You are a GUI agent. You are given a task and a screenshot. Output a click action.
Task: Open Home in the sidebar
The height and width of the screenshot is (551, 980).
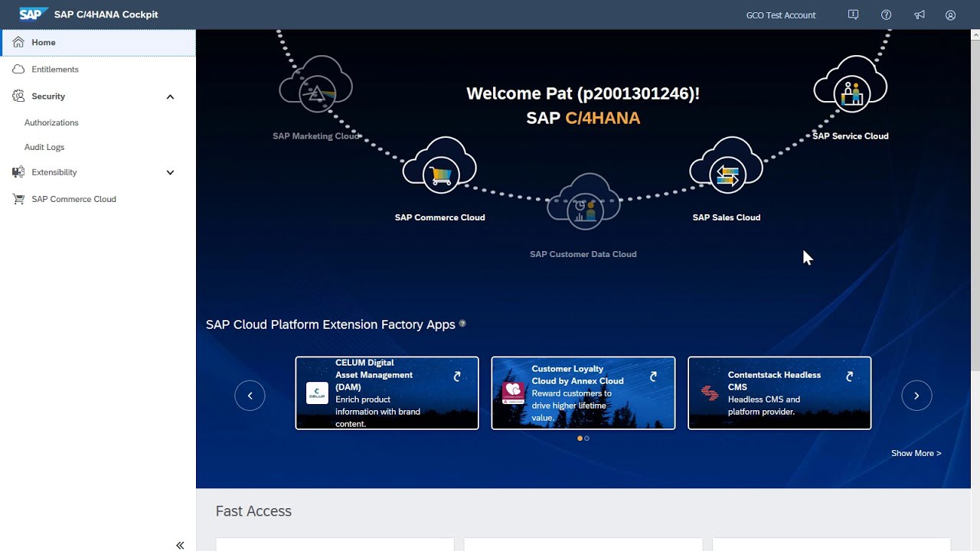point(98,42)
